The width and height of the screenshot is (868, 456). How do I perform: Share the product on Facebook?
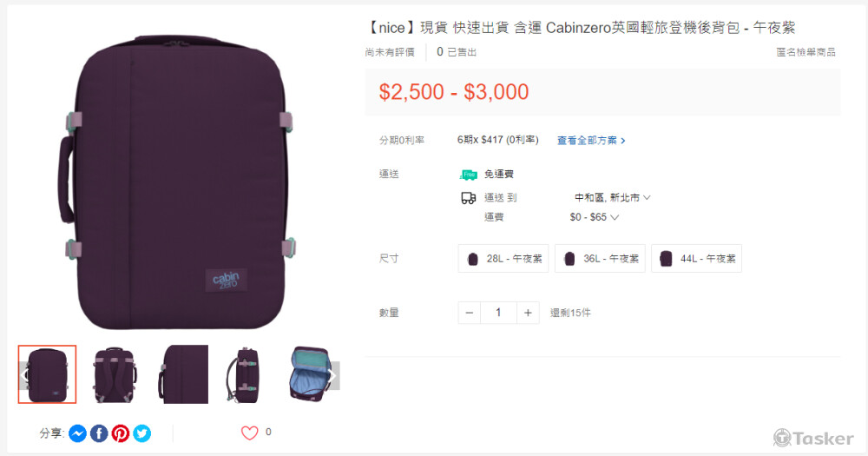coord(99,433)
